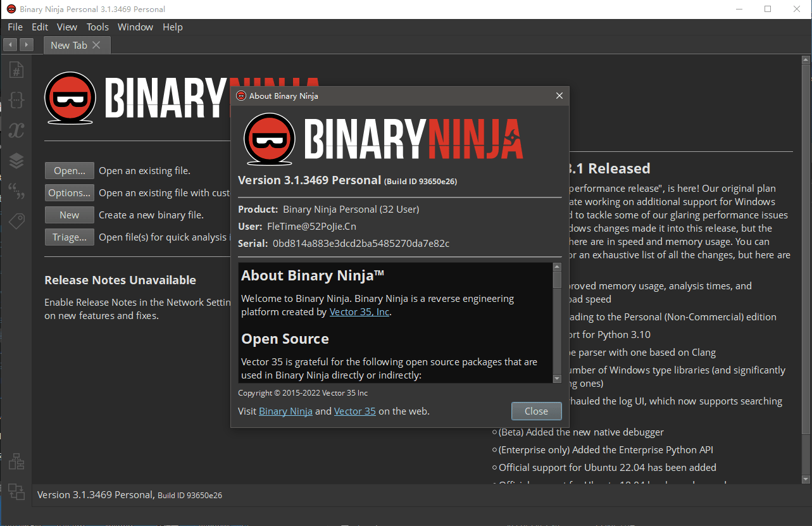The width and height of the screenshot is (812, 526).
Task: Click the main window scrollbar up arrow
Action: coord(806,59)
